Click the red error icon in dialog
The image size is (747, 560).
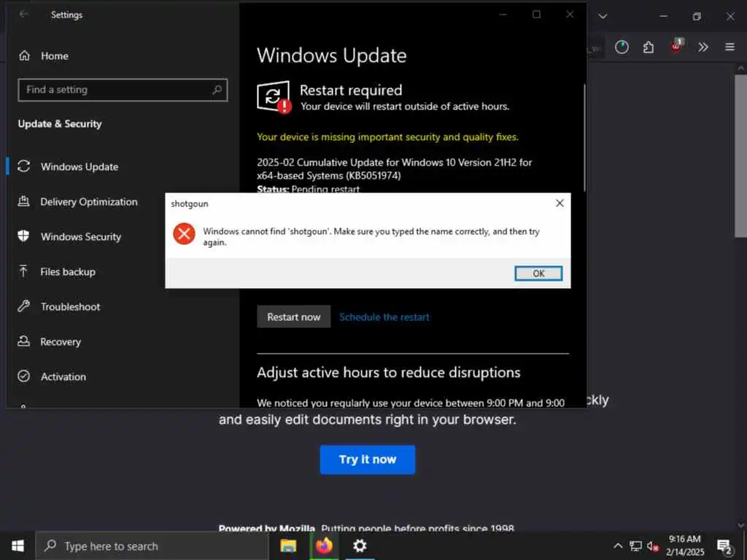point(184,234)
